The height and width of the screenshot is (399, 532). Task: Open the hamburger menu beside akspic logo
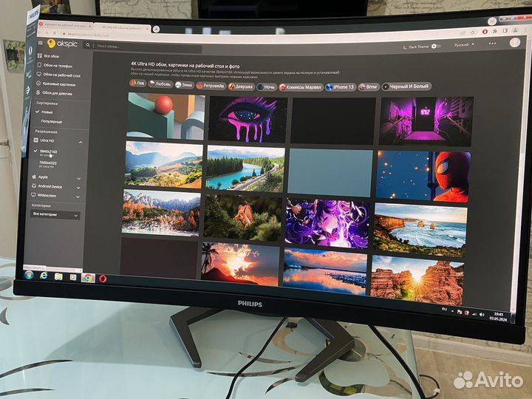tap(40, 44)
